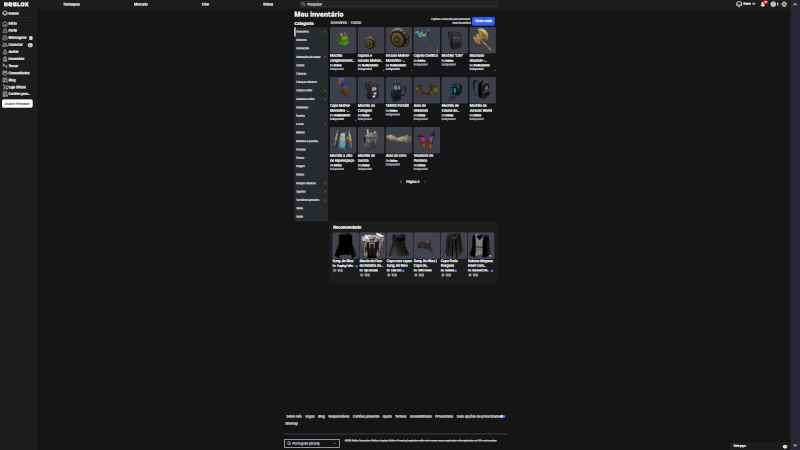
Task: Open Português (Brasil) language dropdown
Action: [312, 443]
